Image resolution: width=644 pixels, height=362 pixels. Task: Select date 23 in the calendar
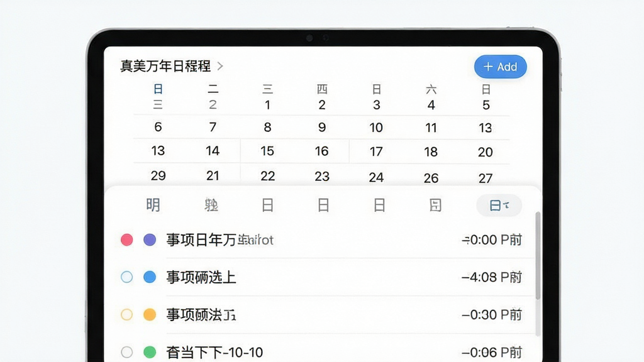[322, 177]
